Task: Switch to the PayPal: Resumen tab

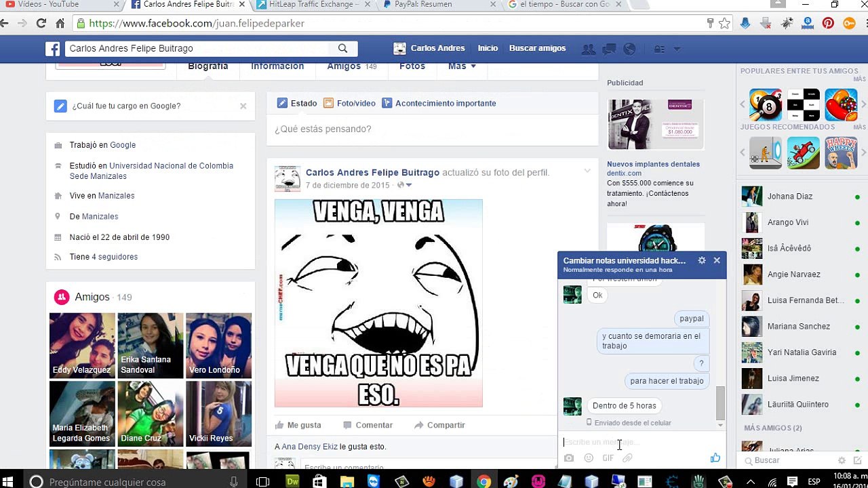Action: click(436, 5)
